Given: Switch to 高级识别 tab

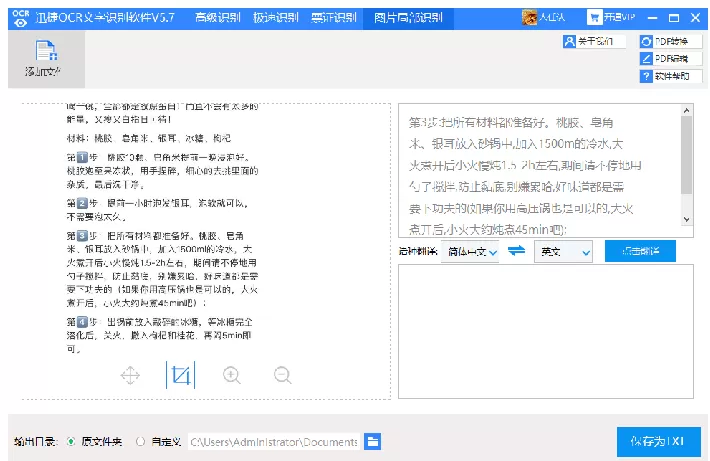Looking at the screenshot, I should 217,18.
